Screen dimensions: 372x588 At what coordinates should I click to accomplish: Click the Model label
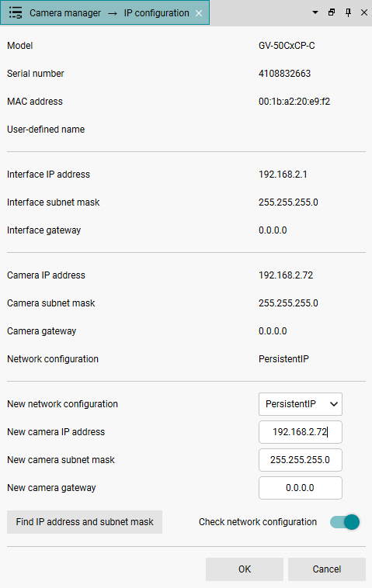20,46
